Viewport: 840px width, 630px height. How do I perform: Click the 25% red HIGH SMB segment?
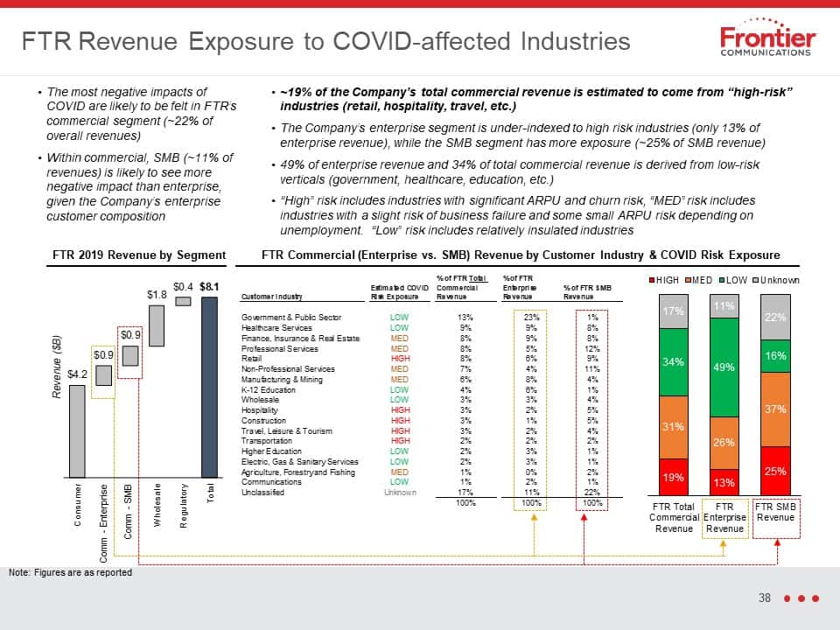tap(775, 471)
